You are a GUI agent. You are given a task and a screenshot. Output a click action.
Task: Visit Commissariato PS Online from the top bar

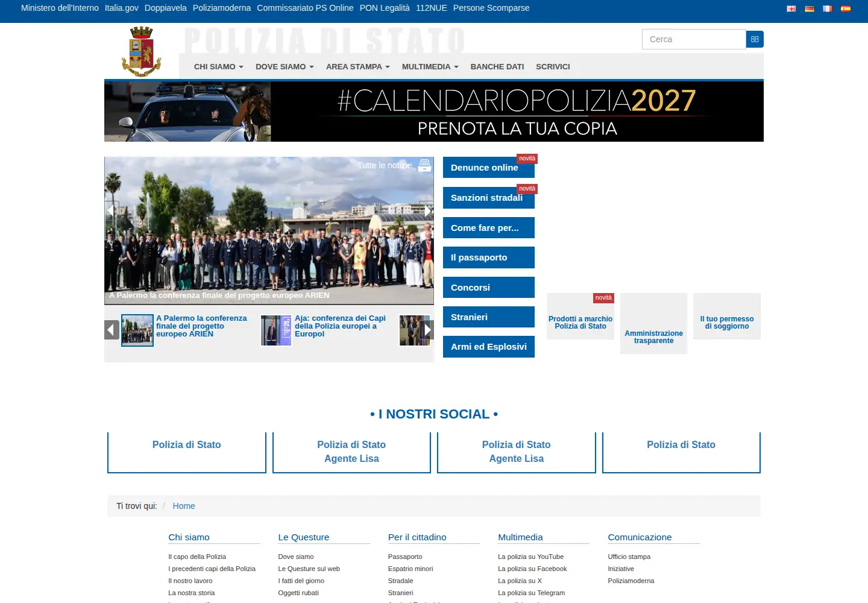click(305, 8)
